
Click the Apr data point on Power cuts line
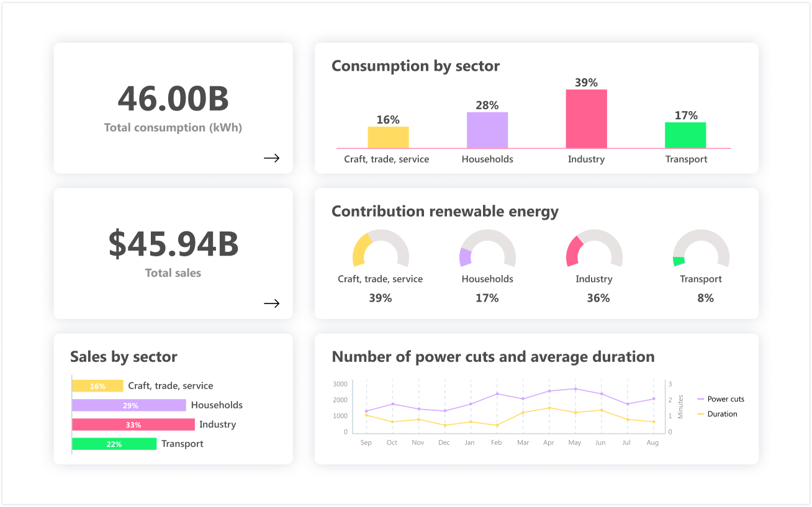[x=548, y=392]
